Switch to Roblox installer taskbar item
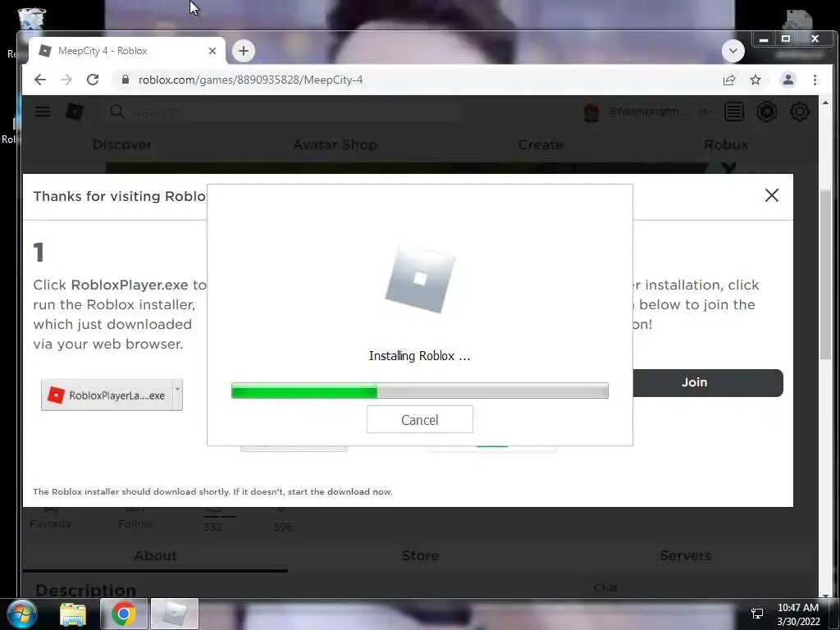The image size is (840, 630). [x=175, y=614]
